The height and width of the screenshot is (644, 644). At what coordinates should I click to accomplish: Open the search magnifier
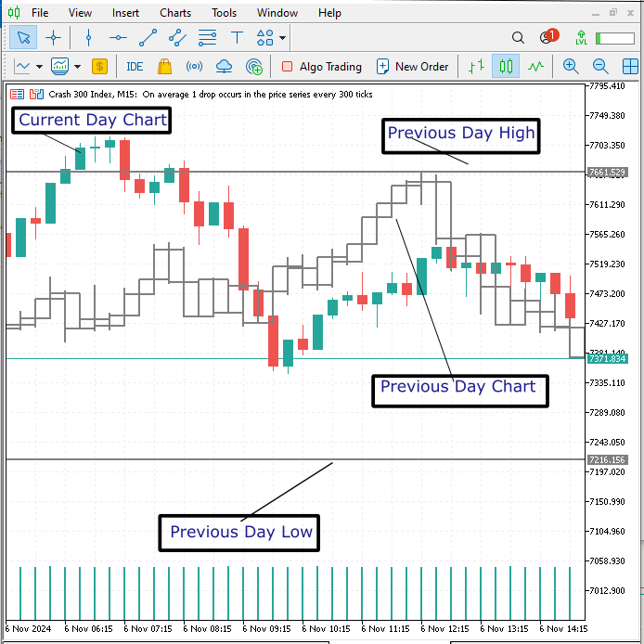[519, 38]
